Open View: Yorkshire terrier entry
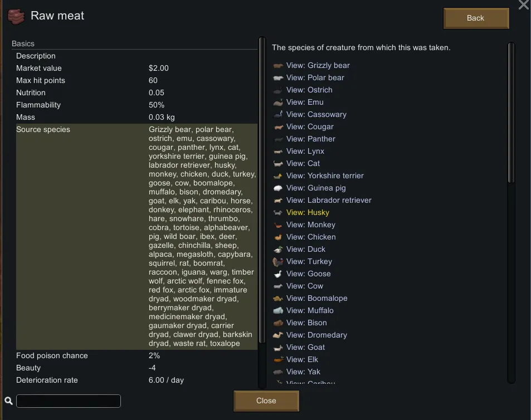Viewport: 531px width, 420px height. tap(325, 176)
